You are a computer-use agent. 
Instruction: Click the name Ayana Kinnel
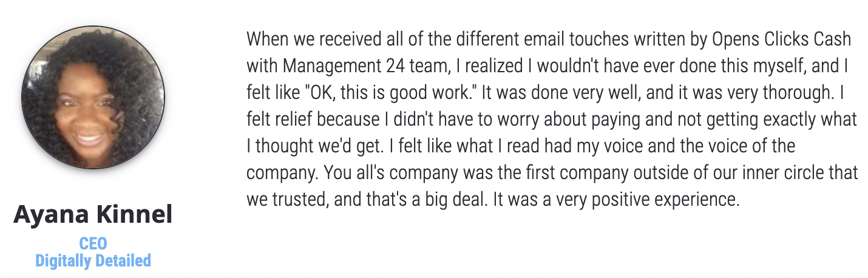[x=93, y=214]
